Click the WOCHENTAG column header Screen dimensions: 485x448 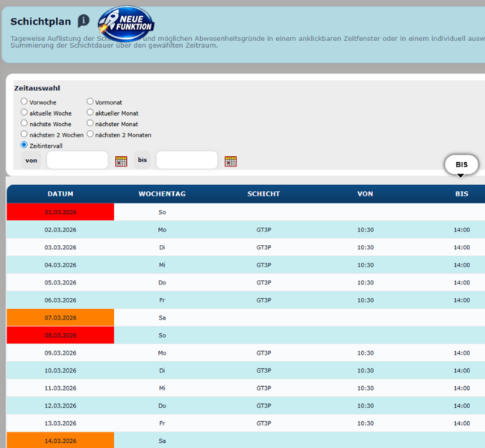[162, 194]
